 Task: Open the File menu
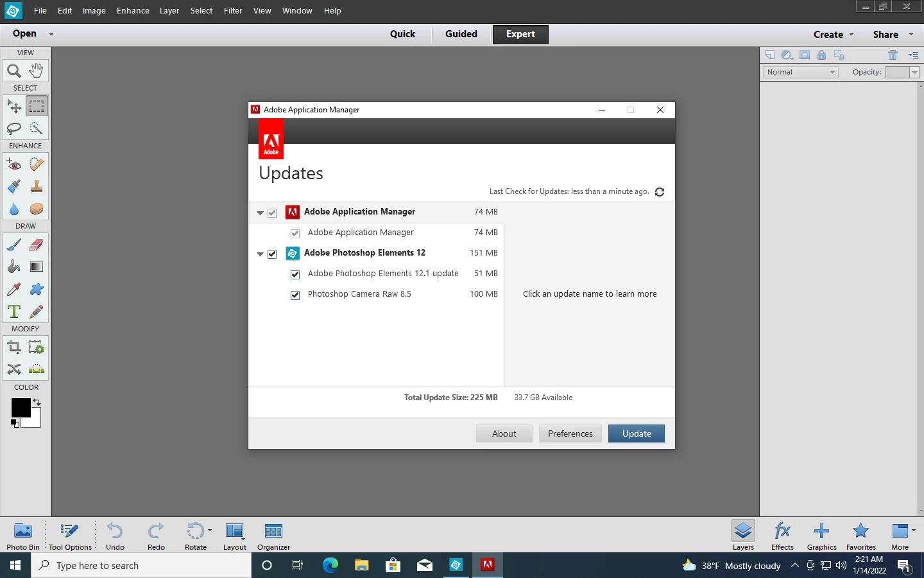40,11
